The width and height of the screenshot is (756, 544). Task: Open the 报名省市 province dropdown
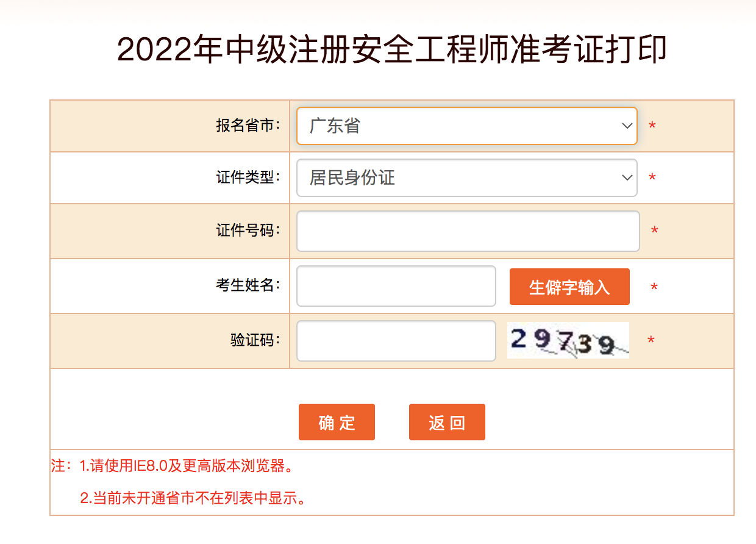pyautogui.click(x=466, y=126)
